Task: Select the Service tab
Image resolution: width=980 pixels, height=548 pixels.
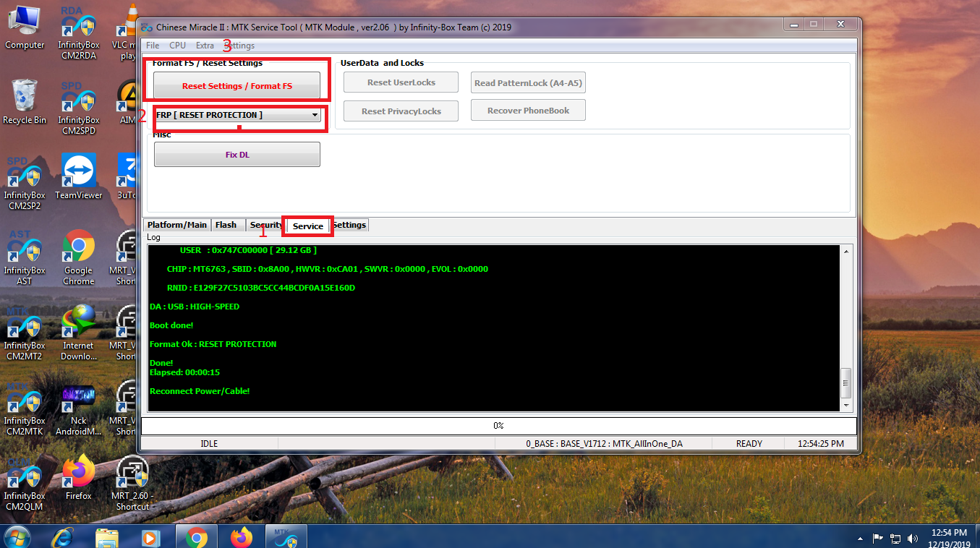Action: [x=308, y=226]
